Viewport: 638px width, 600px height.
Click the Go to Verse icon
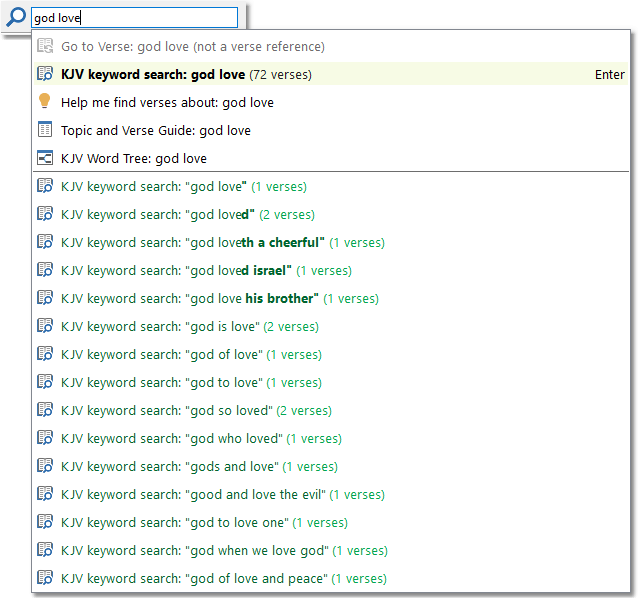pos(45,46)
